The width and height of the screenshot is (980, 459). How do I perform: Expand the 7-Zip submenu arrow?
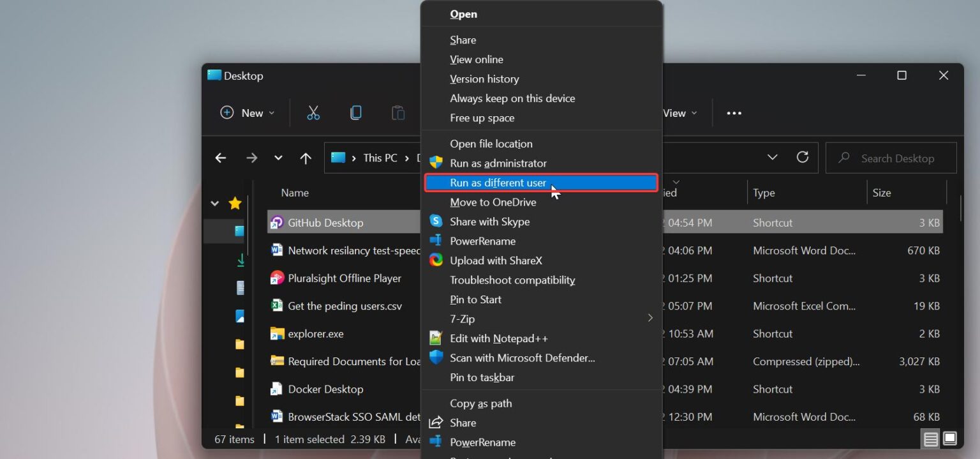(x=650, y=318)
